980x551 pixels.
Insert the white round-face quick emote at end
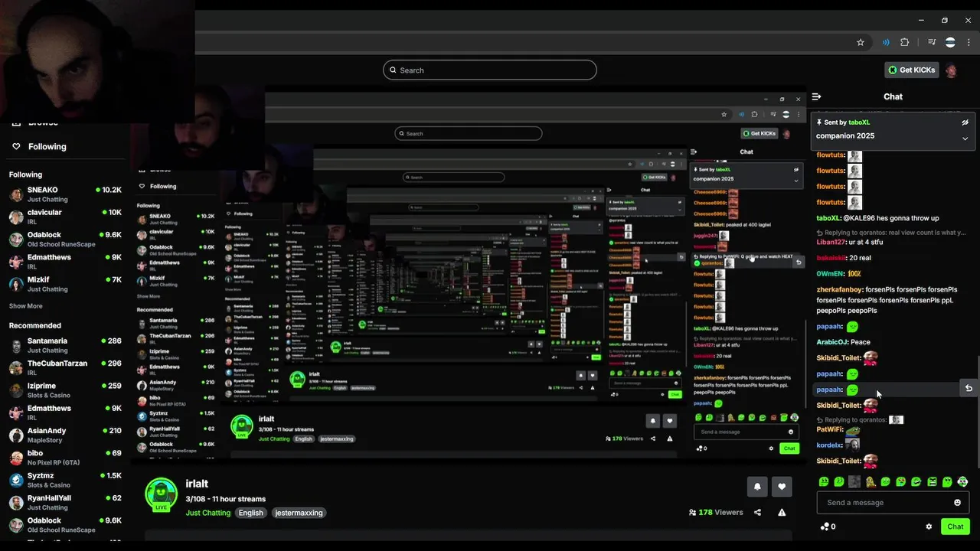pyautogui.click(x=962, y=481)
